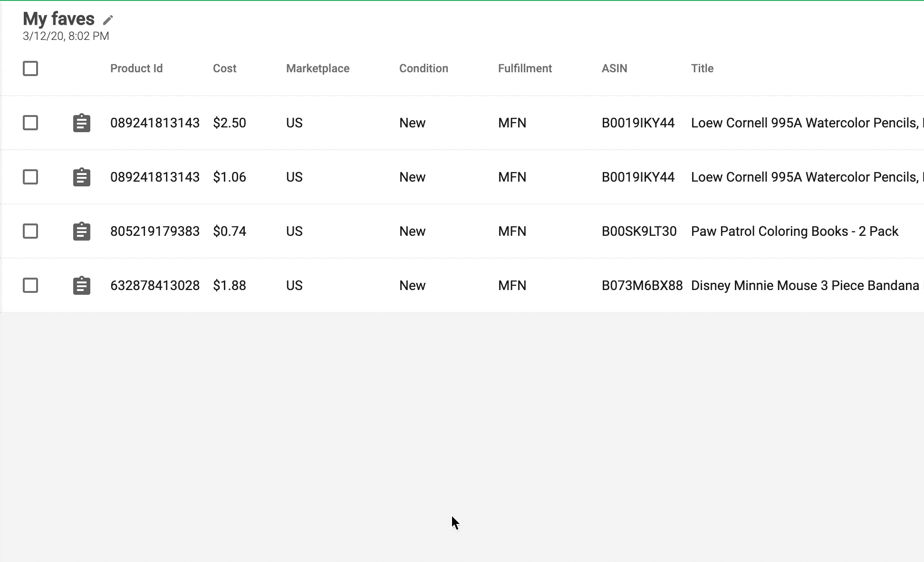Check the box for the $2.50 row
Image resolution: width=924 pixels, height=562 pixels.
(x=30, y=123)
